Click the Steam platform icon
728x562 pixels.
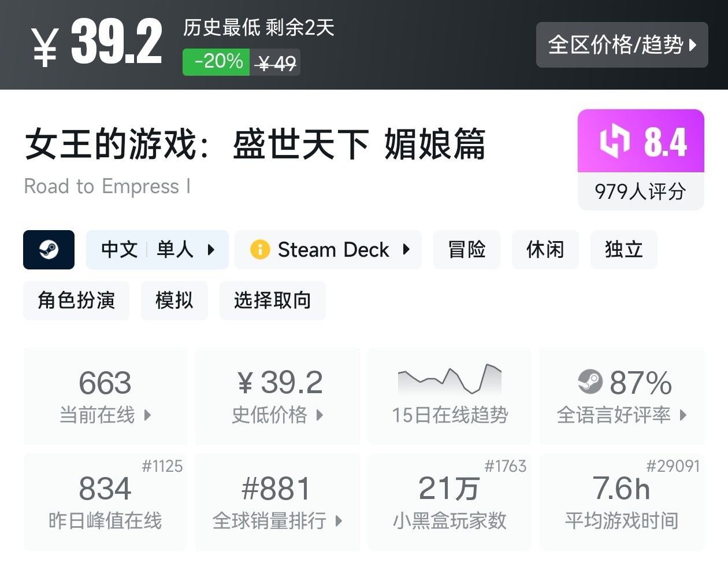click(x=49, y=250)
